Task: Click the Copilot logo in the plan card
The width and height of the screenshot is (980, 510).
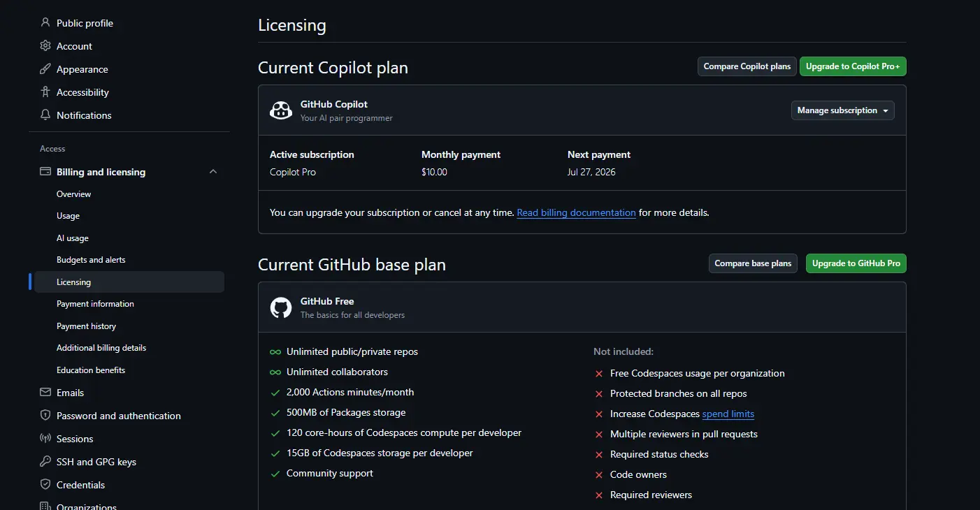Action: [x=281, y=110]
